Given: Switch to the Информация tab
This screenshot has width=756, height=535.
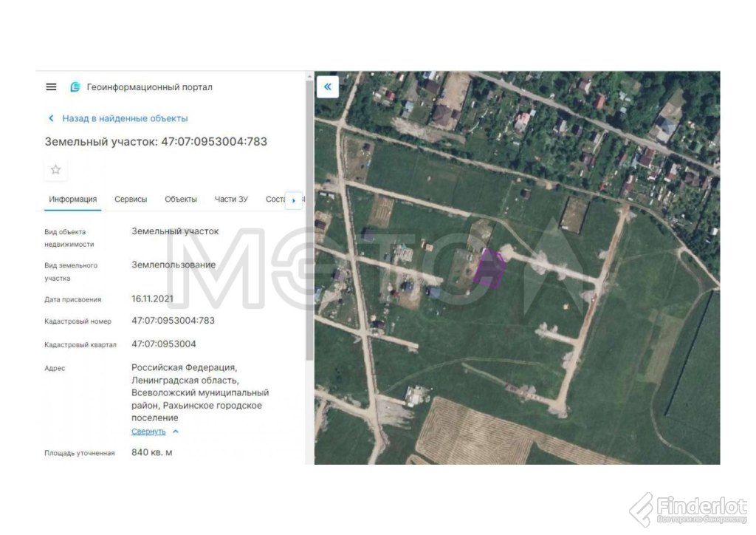Looking at the screenshot, I should (x=72, y=200).
